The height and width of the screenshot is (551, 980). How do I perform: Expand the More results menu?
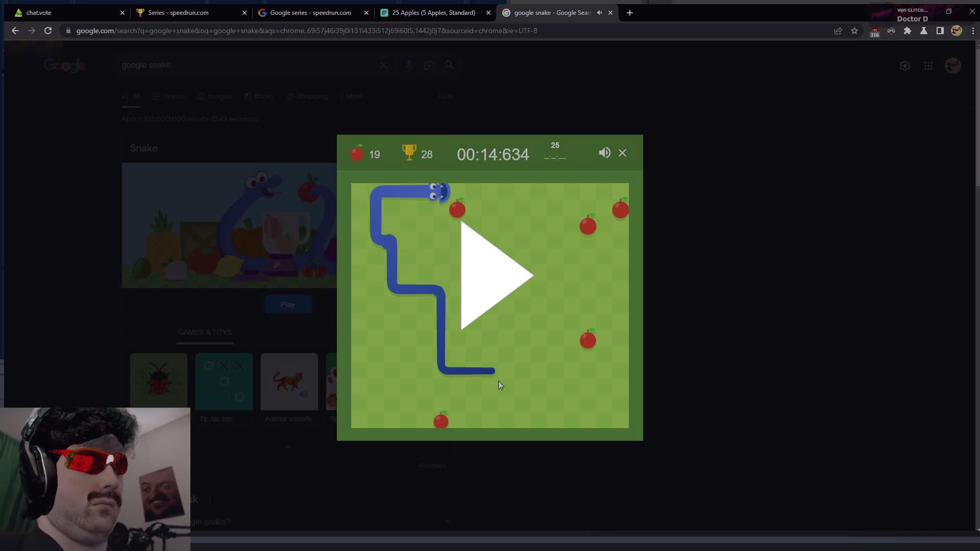click(351, 96)
